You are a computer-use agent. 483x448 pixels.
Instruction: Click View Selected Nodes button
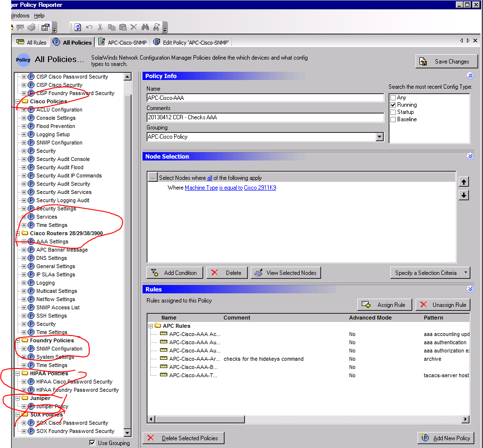286,273
